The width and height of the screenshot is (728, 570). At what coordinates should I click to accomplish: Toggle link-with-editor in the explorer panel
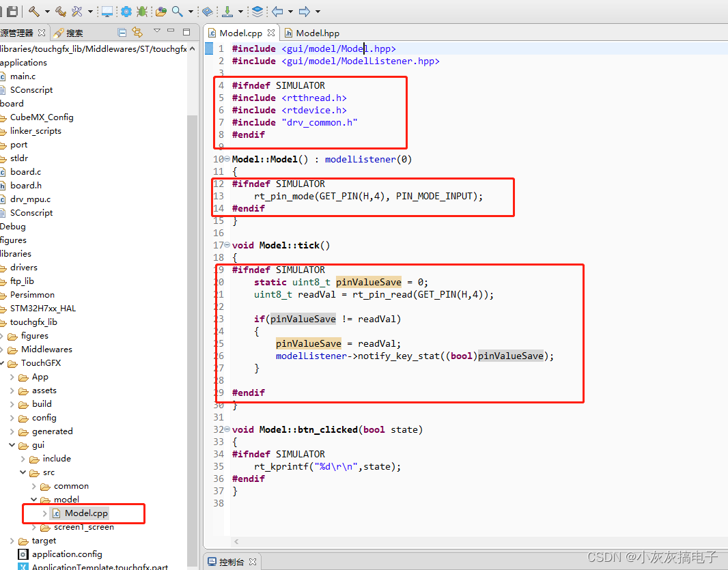tap(137, 32)
